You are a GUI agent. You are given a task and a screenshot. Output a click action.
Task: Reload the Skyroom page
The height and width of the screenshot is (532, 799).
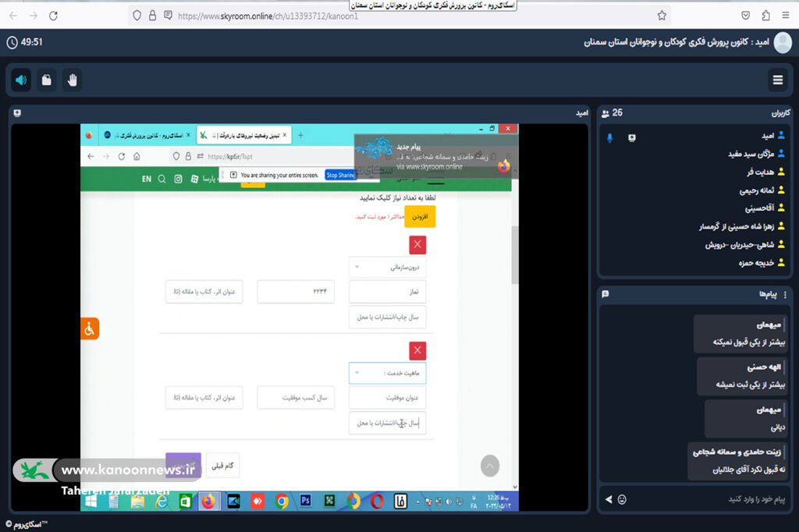pos(53,16)
